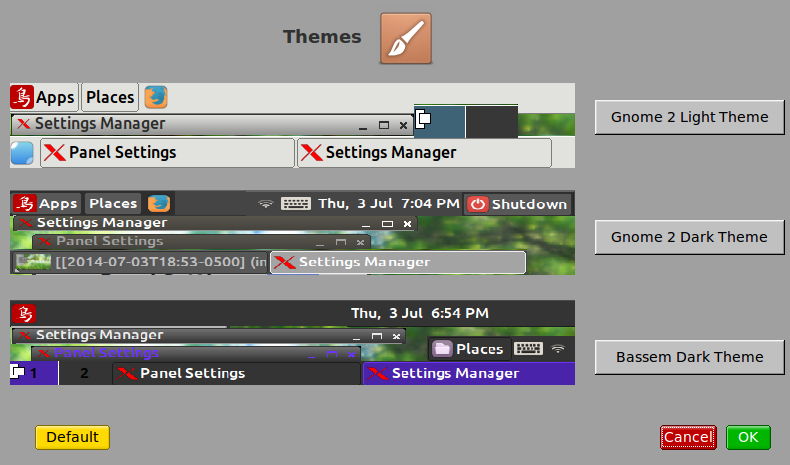Image resolution: width=790 pixels, height=465 pixels.
Task: Click the Shutdown power icon in dark preview
Action: pyautogui.click(x=478, y=204)
